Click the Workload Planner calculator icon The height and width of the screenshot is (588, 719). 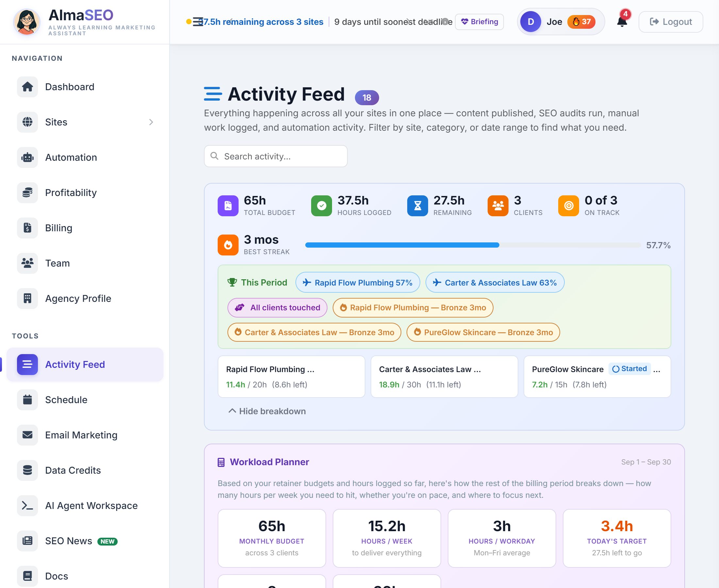221,462
